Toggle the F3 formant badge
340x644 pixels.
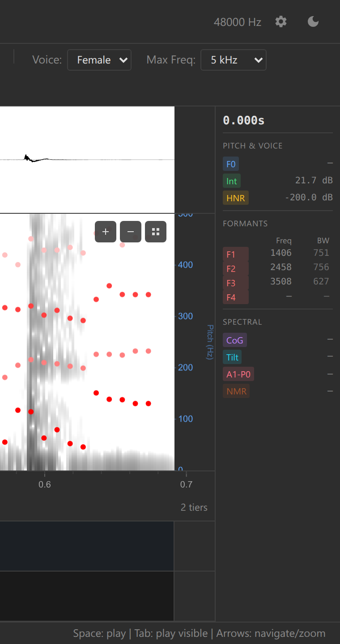[235, 283]
